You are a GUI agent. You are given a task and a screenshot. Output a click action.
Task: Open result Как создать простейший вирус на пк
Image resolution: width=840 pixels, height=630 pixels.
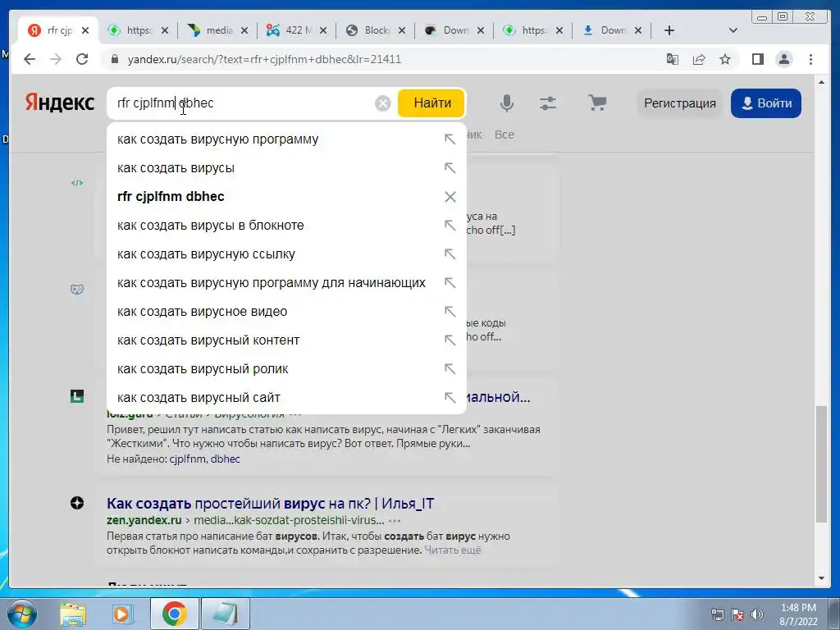(270, 504)
